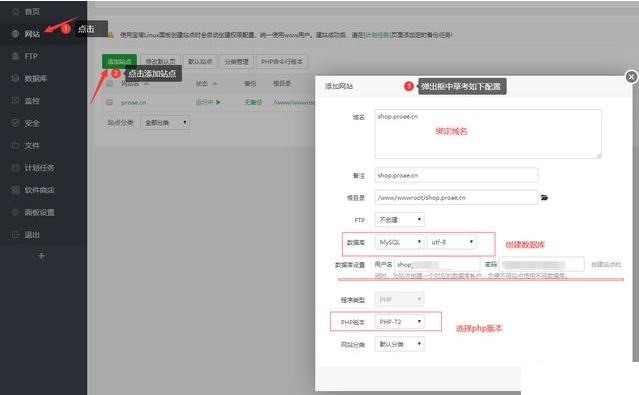This screenshot has height=395, width=639.
Task: Select 网站 in the left sidebar
Action: [x=32, y=34]
